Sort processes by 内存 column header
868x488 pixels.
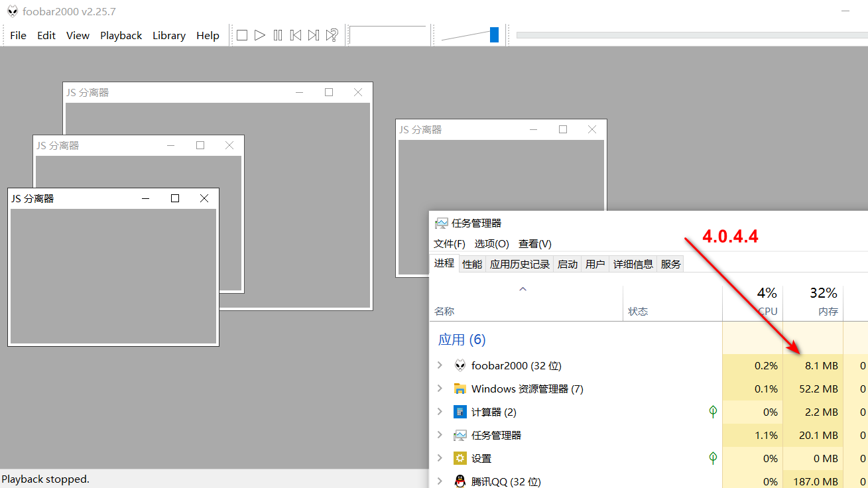pos(813,303)
